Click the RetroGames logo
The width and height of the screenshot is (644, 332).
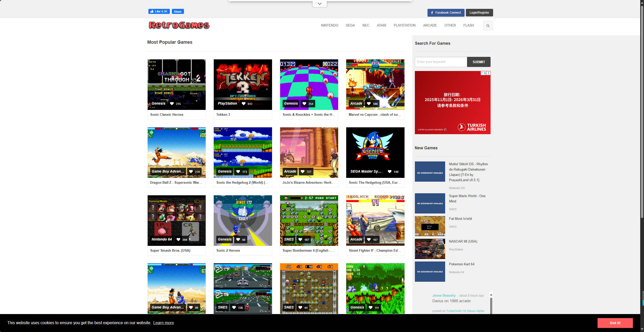179,25
